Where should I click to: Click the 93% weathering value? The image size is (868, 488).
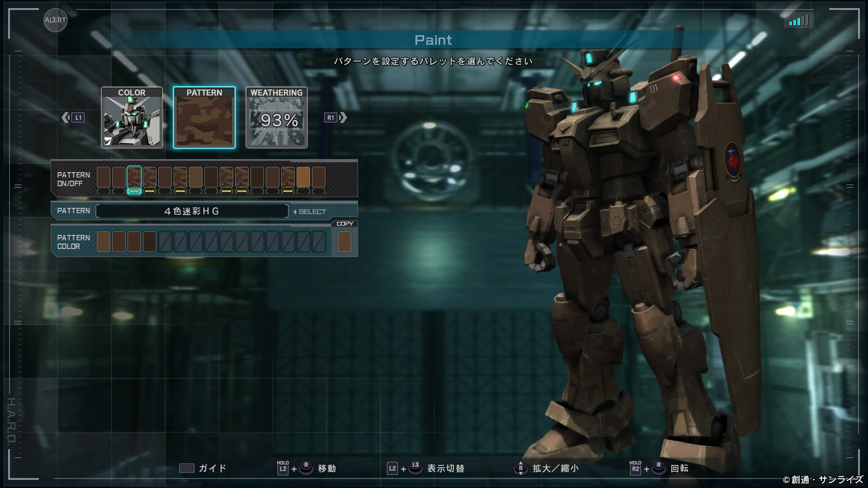point(279,120)
